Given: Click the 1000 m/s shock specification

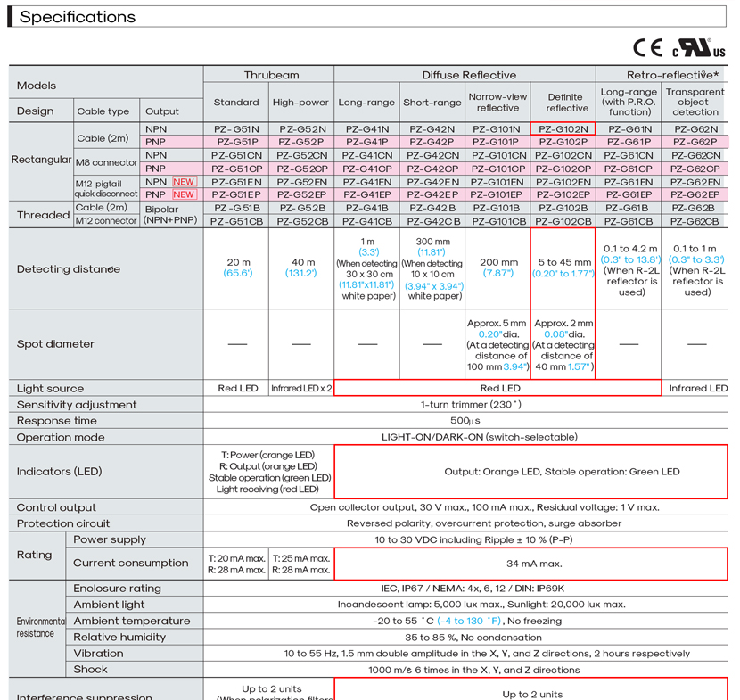Looking at the screenshot, I should click(x=473, y=670).
